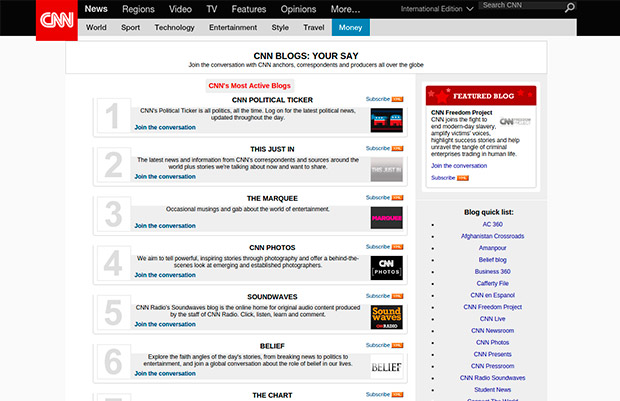This screenshot has height=401, width=620.
Task: Join the conversation for Belief
Action: point(165,373)
